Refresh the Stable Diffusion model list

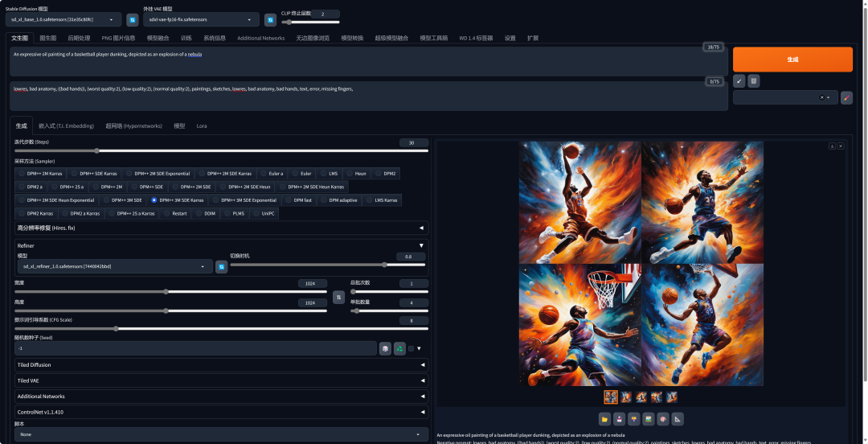[x=133, y=19]
